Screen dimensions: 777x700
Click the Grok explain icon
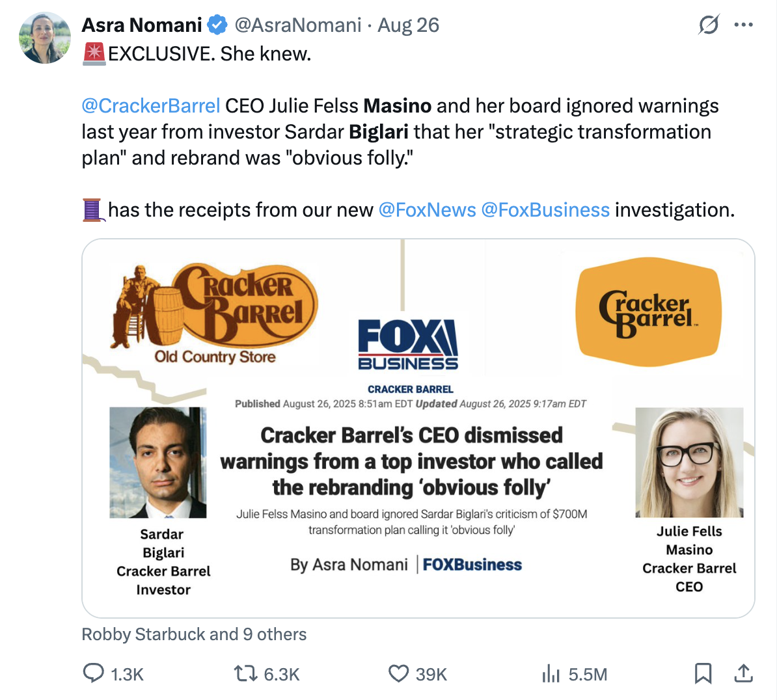tap(709, 25)
